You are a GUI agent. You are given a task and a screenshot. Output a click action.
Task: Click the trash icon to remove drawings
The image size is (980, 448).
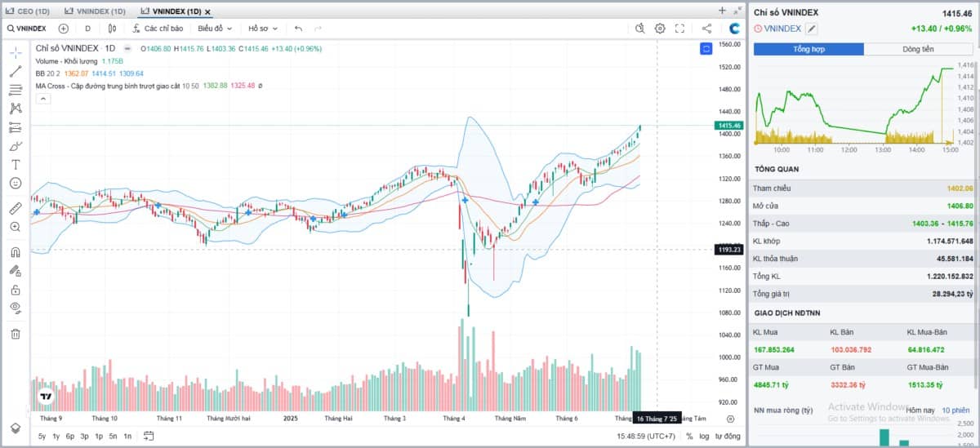pyautogui.click(x=16, y=333)
